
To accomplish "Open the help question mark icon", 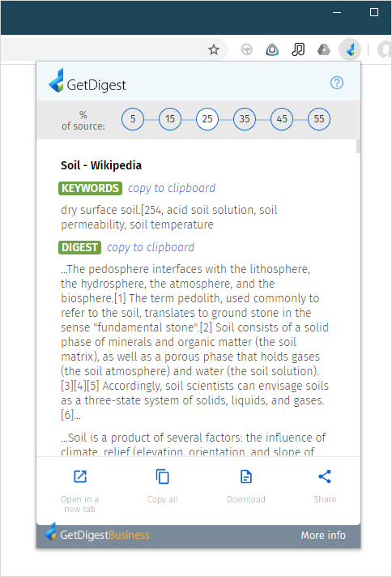I will click(x=337, y=83).
